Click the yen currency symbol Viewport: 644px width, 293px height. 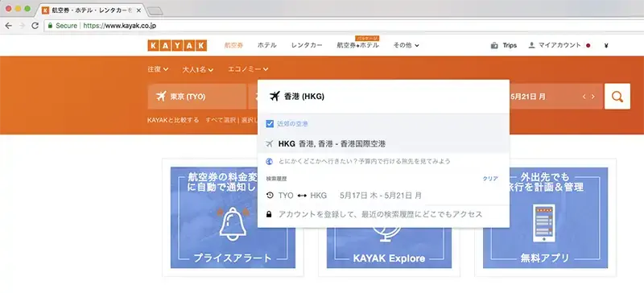[x=606, y=46]
